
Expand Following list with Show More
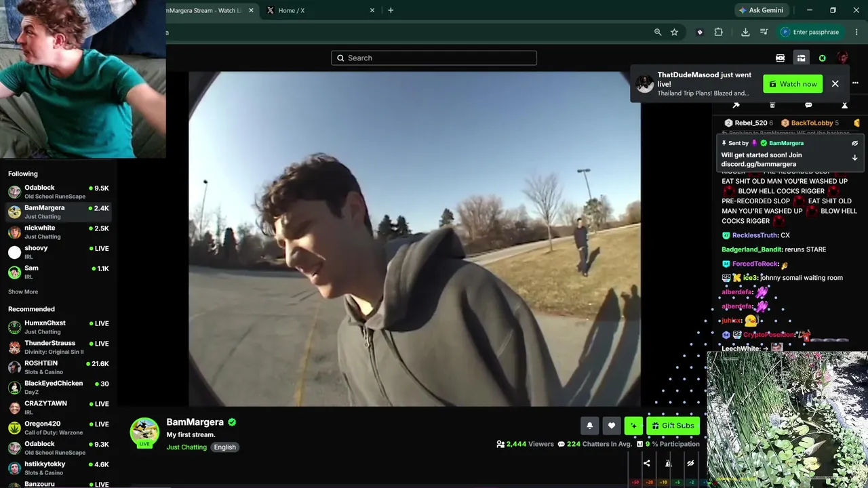point(23,292)
